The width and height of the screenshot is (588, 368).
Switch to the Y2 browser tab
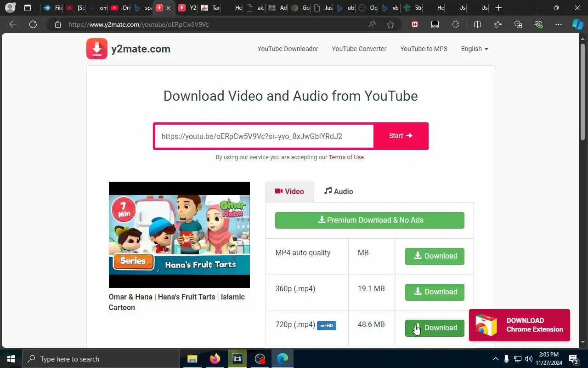[187, 8]
